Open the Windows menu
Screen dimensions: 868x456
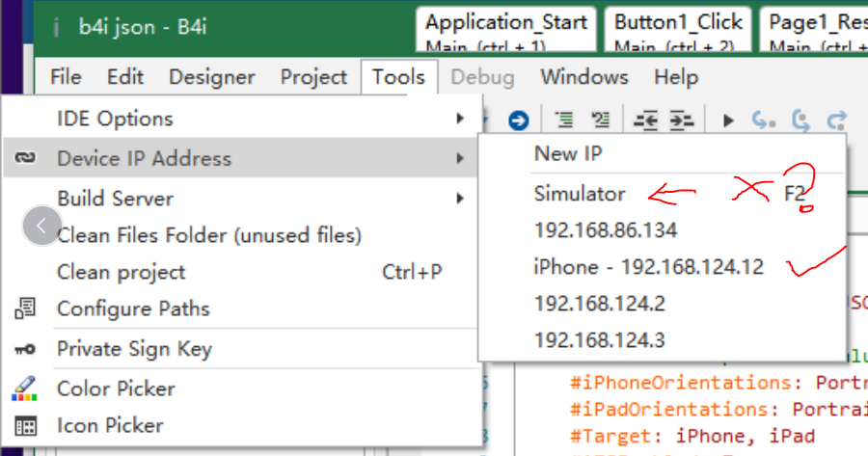tap(583, 77)
